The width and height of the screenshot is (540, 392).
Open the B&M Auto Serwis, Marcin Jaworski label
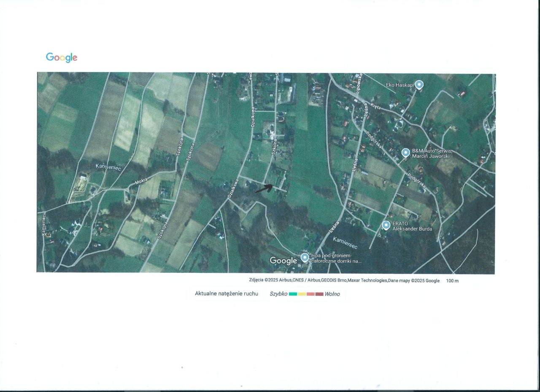432,153
